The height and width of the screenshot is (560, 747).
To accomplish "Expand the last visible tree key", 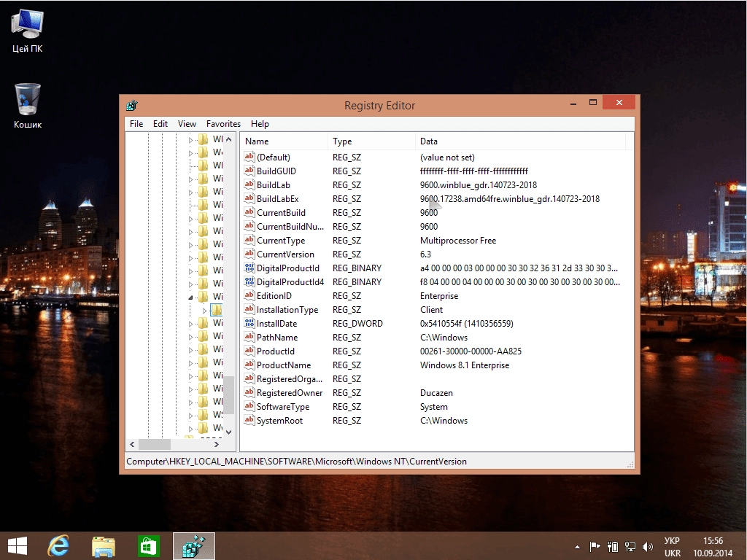I will point(190,428).
